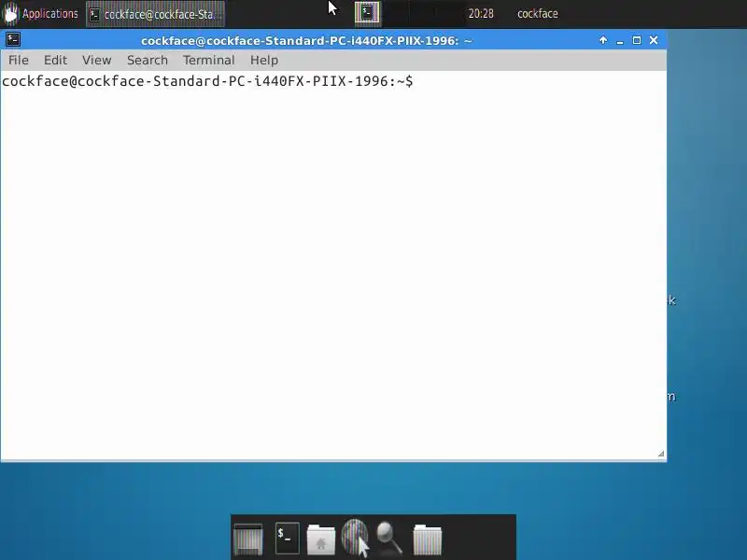
Task: Click Show Desktop icon in the dock
Action: click(x=248, y=539)
